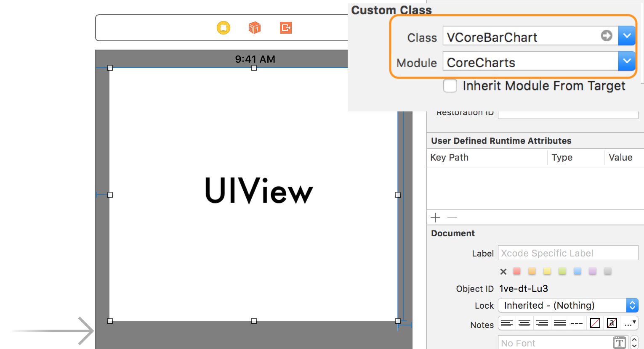644x349 pixels.
Task: Jump to VCoreBarChart class definition arrow
Action: coord(607,36)
